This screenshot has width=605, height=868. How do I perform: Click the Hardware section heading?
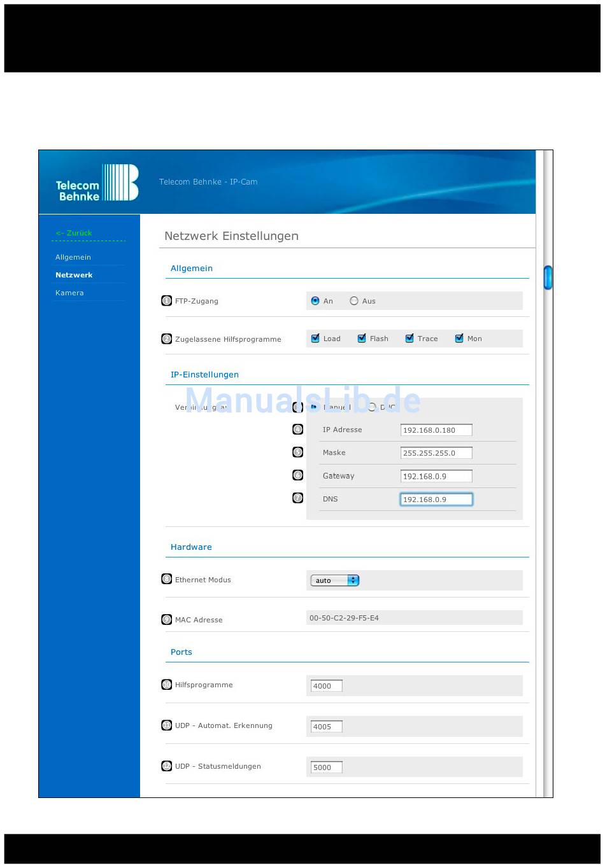point(191,547)
